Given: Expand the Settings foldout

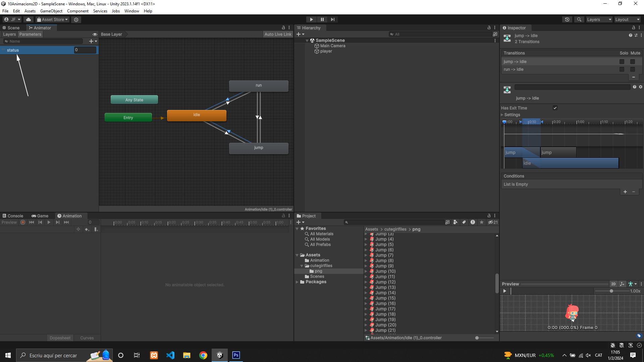Looking at the screenshot, I should point(502,115).
